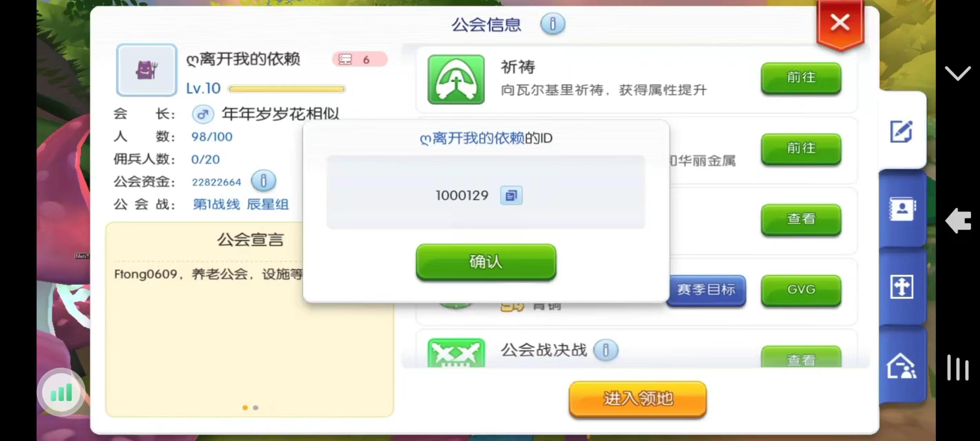This screenshot has height=441, width=980.
Task: Tap the guild funds info icon
Action: (x=263, y=181)
